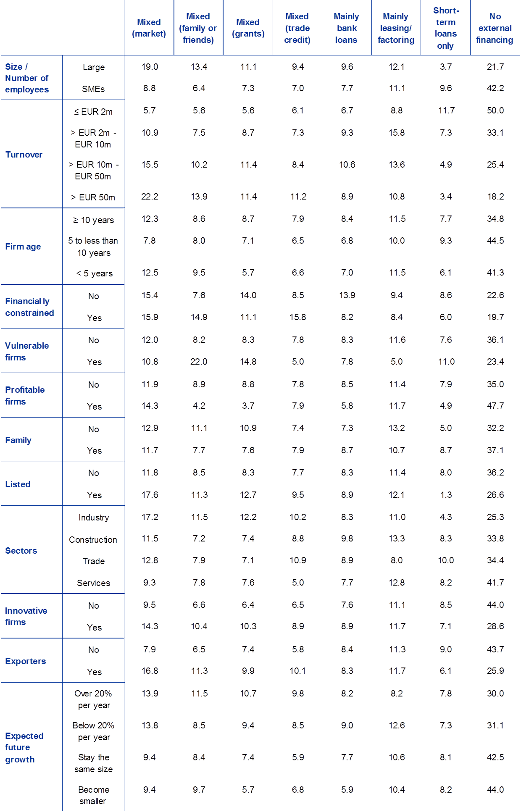Viewport: 521px width, 812px height.
Task: Click the "Firm age" row group label
Action: click(23, 247)
